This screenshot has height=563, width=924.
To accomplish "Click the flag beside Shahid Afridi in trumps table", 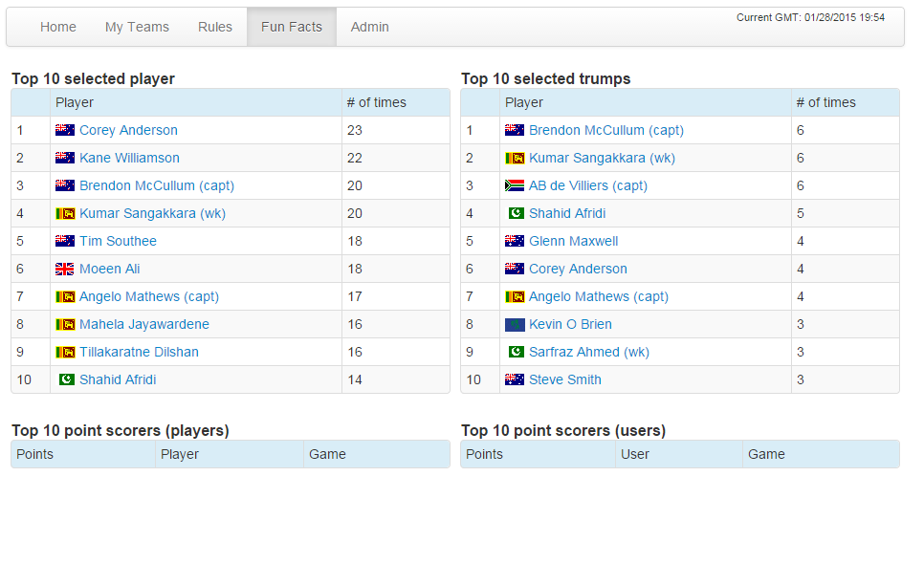I will tap(517, 214).
